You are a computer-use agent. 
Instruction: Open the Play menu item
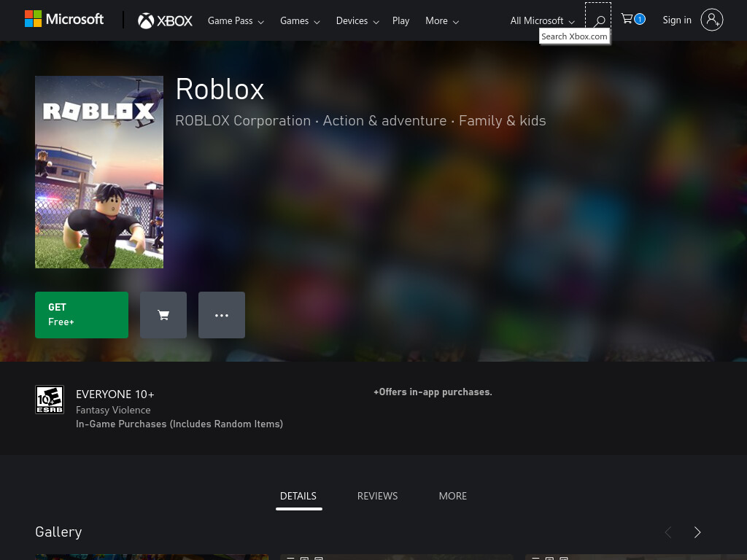400,21
